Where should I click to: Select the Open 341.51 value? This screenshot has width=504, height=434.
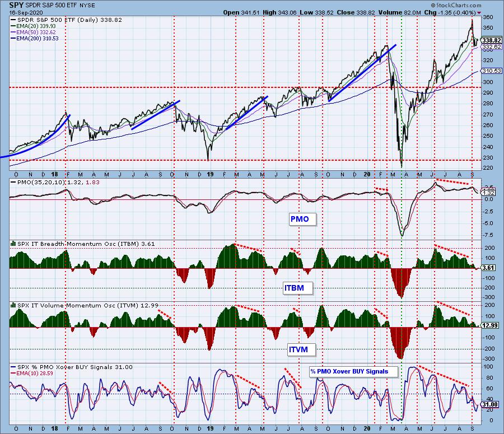point(241,12)
